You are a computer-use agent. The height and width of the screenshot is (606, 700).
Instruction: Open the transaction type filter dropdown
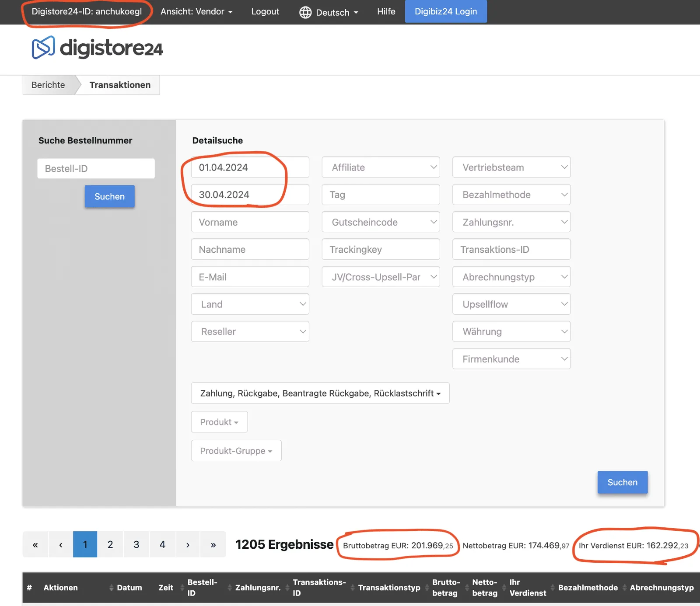tap(320, 393)
